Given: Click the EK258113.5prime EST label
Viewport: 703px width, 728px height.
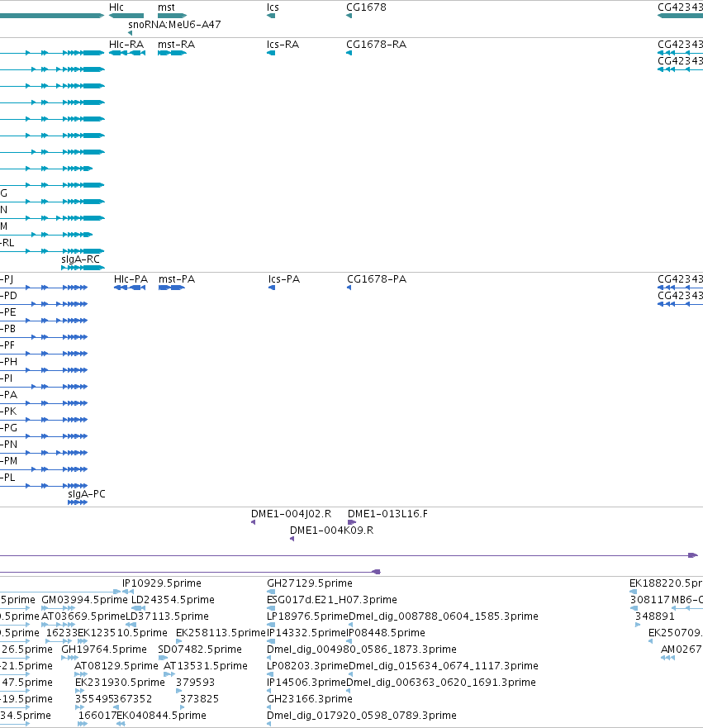Looking at the screenshot, I should tap(221, 633).
